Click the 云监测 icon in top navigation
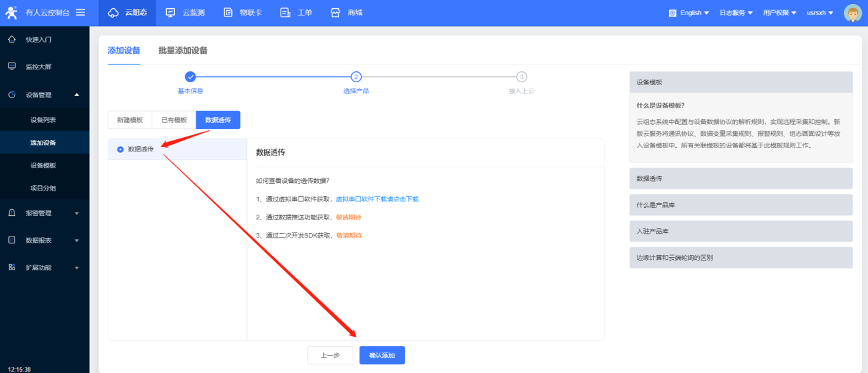868x373 pixels. (x=171, y=12)
